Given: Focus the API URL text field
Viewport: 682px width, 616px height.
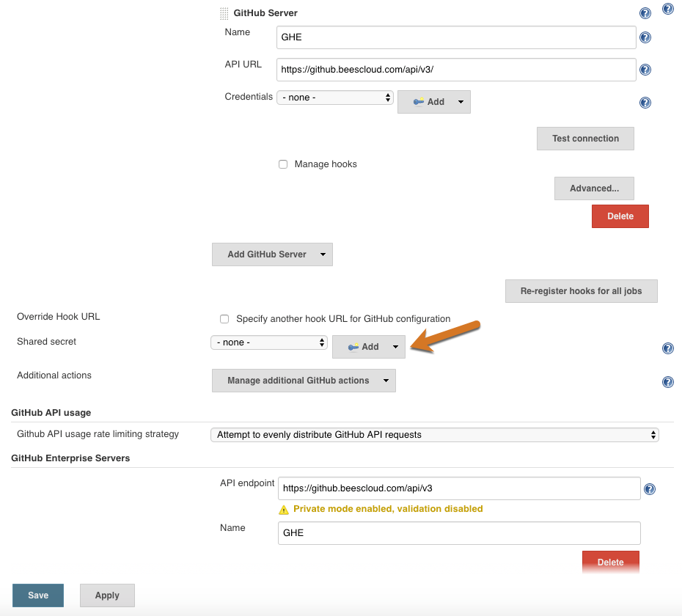Looking at the screenshot, I should coord(456,70).
